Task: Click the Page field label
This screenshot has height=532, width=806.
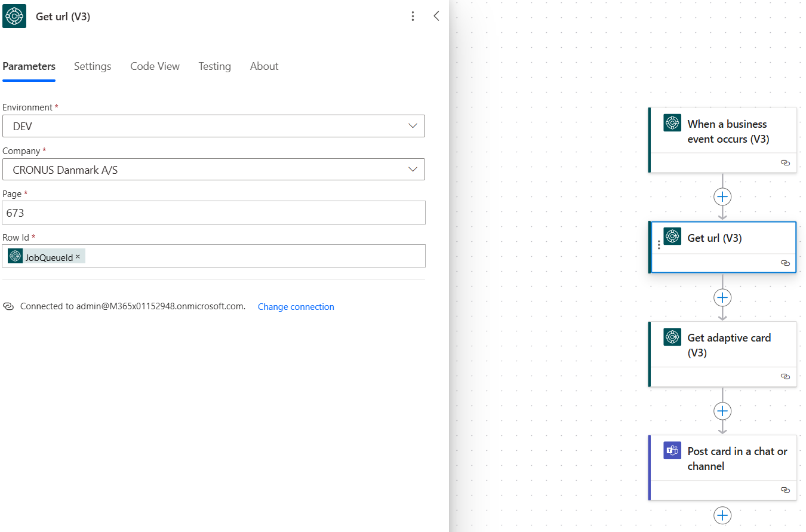Action: coord(12,194)
